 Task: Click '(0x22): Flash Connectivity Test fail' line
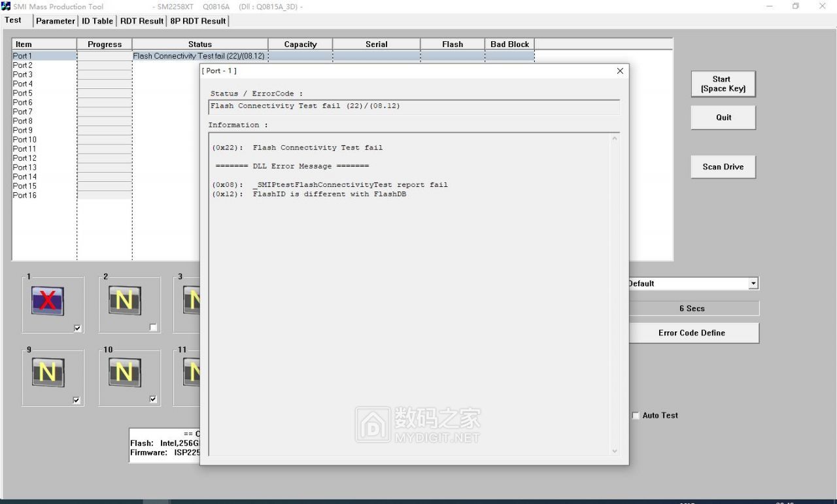click(x=298, y=148)
